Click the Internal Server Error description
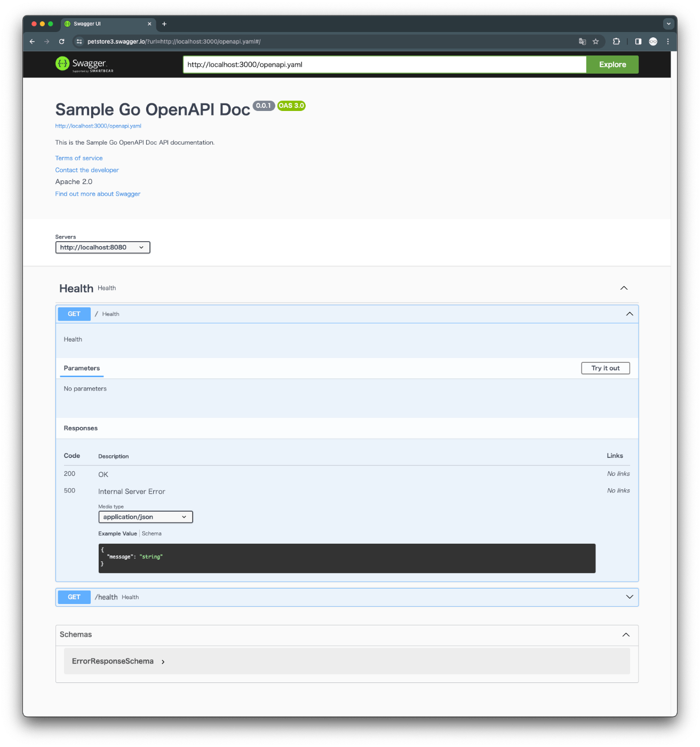700x747 pixels. pyautogui.click(x=132, y=492)
